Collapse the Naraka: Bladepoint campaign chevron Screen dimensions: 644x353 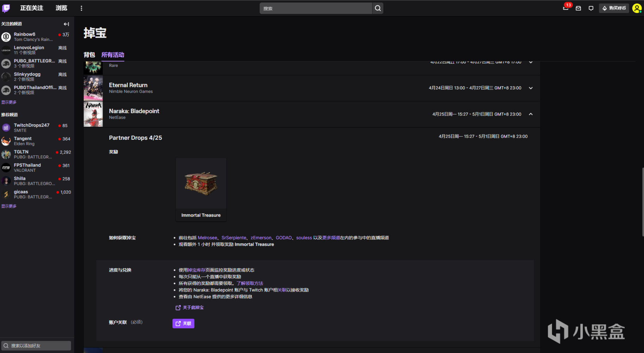pos(531,114)
